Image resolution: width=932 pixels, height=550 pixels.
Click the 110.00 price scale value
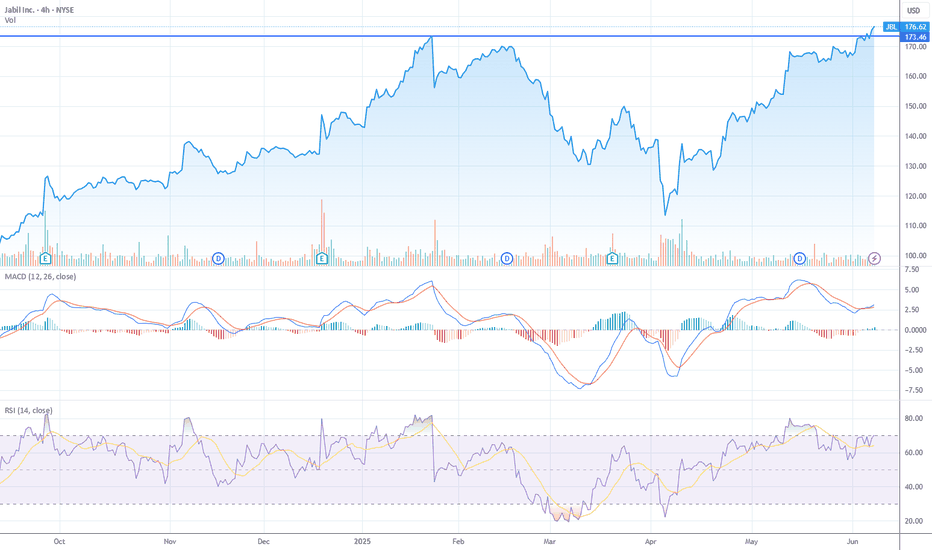pos(915,226)
